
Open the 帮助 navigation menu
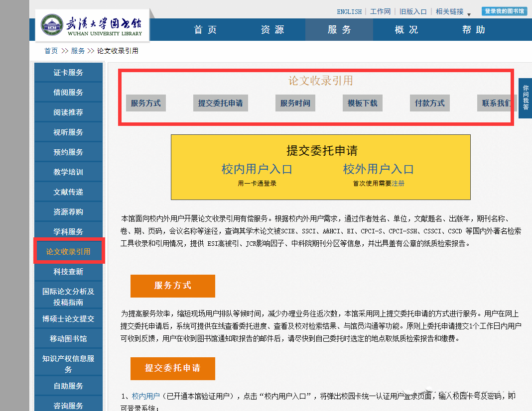coord(473,30)
